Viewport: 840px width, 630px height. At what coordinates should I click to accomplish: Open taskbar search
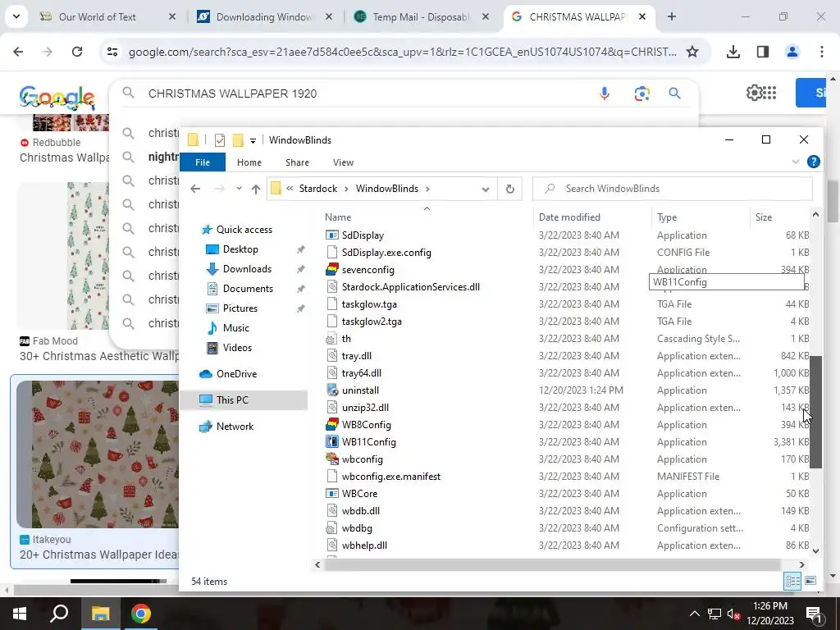(59, 614)
